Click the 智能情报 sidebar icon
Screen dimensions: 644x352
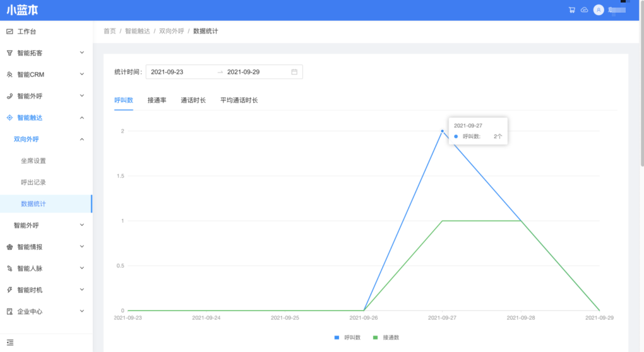point(9,247)
